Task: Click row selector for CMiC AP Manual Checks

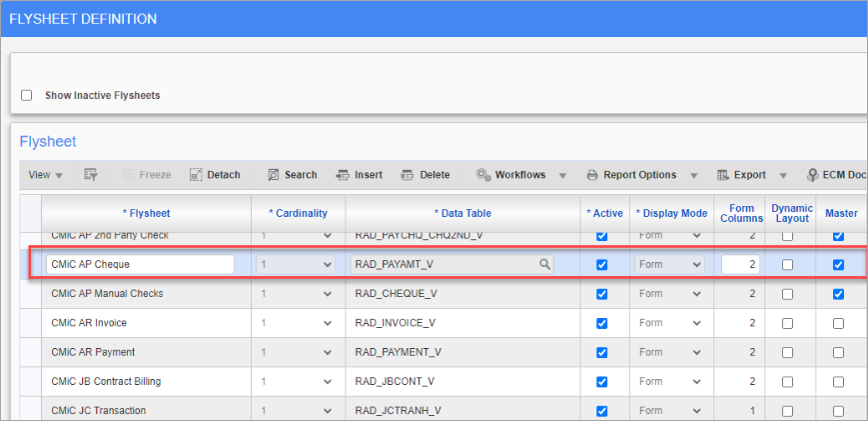Action: tap(30, 294)
